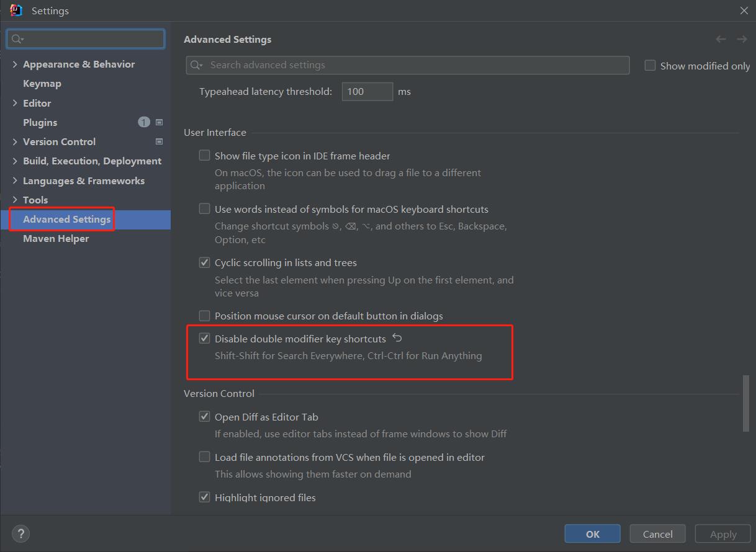Select Languages & Frameworks label

[84, 180]
